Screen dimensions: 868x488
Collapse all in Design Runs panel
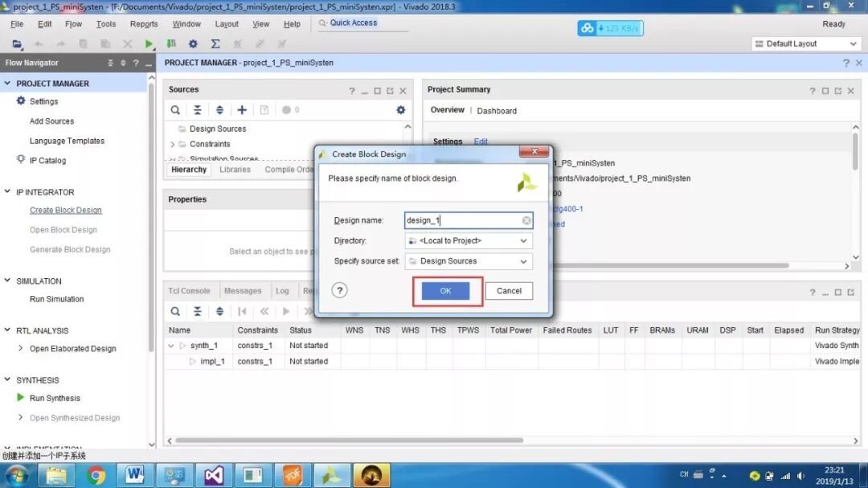click(197, 311)
